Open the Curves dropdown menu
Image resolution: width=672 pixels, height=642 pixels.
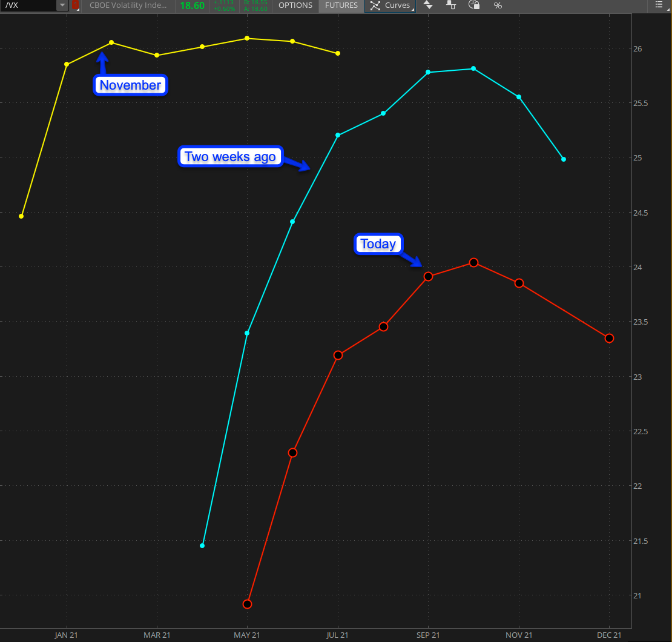click(x=390, y=5)
